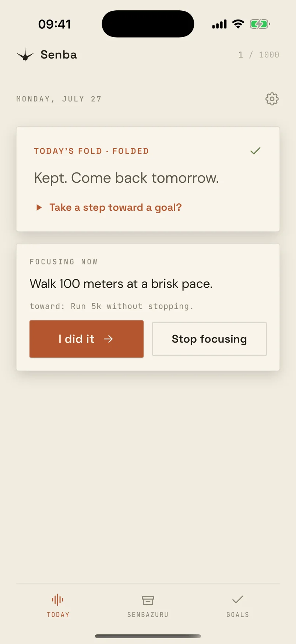This screenshot has height=644, width=296.
Task: Switch to the TODAY tab
Action: [58, 606]
